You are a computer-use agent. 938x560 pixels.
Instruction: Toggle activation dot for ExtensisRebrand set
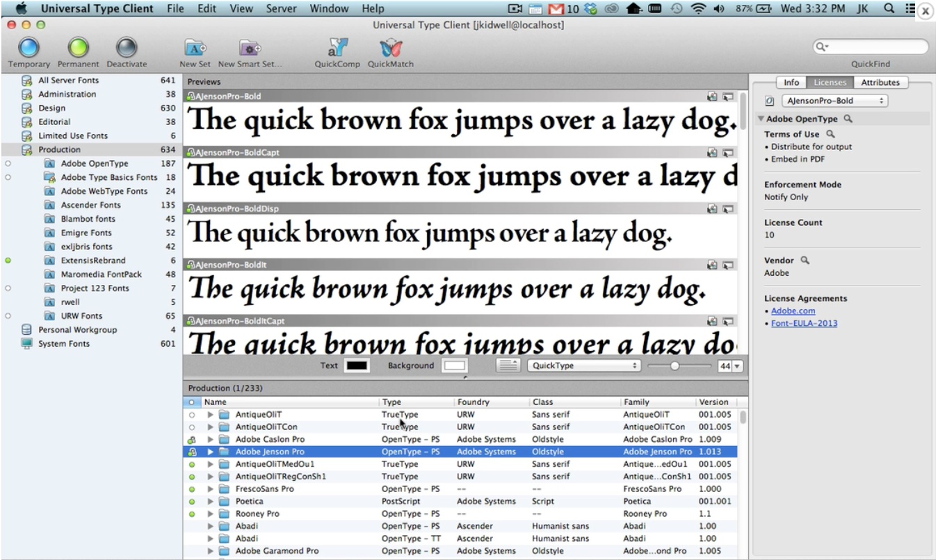(x=8, y=261)
